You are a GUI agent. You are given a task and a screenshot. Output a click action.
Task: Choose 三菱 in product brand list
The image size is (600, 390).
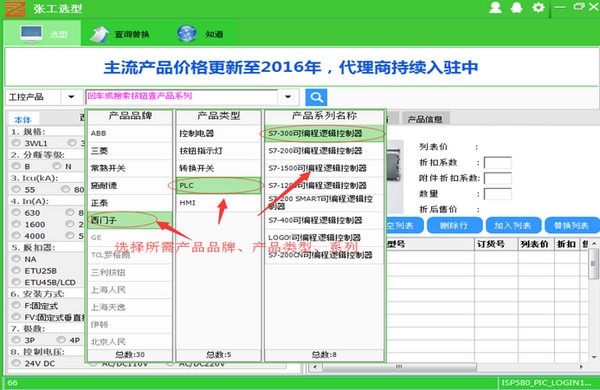(130, 151)
